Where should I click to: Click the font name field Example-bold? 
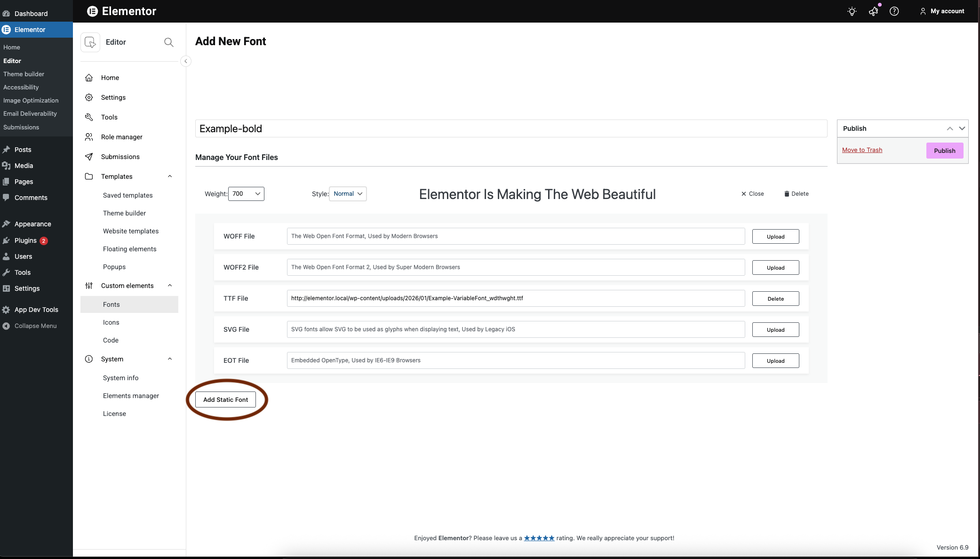click(511, 128)
